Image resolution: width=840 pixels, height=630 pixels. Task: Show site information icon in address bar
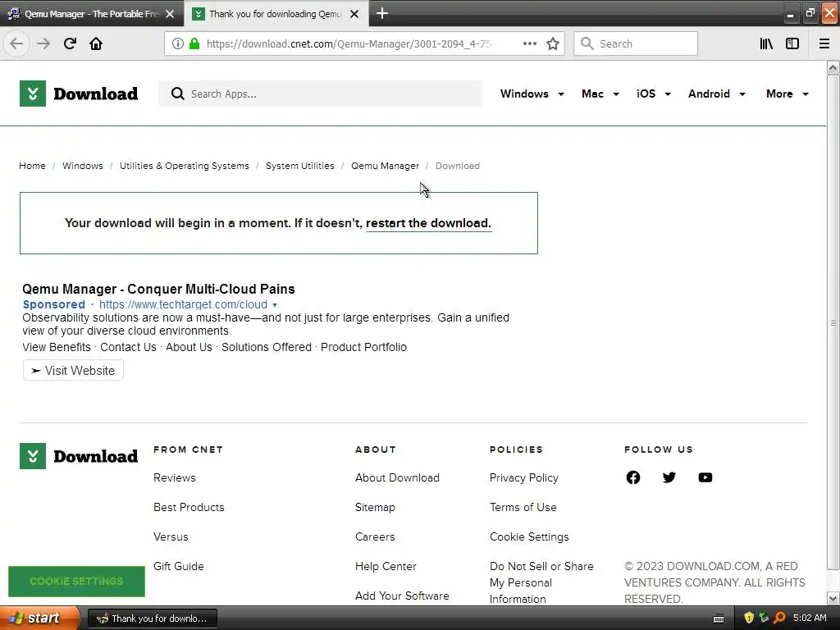coord(177,44)
